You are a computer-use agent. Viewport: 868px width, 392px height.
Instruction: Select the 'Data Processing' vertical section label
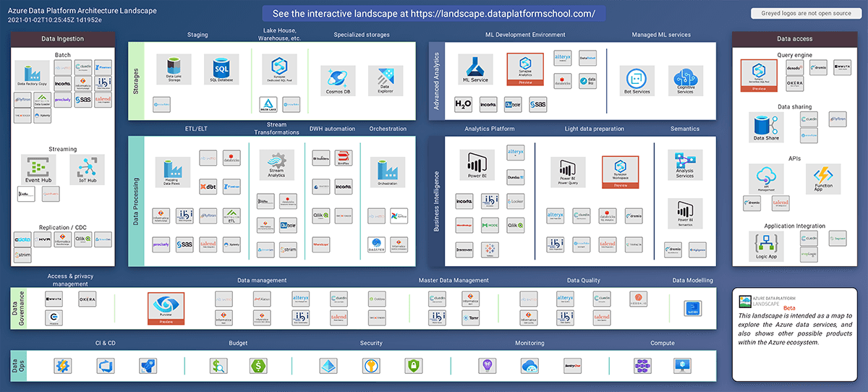[136, 200]
